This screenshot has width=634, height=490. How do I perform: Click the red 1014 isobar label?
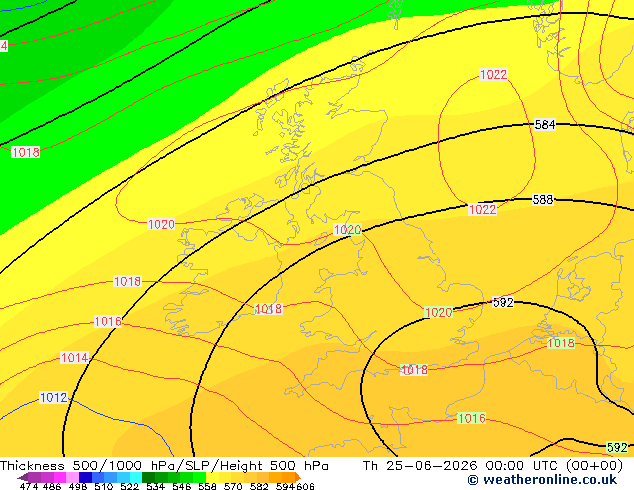pos(74,357)
